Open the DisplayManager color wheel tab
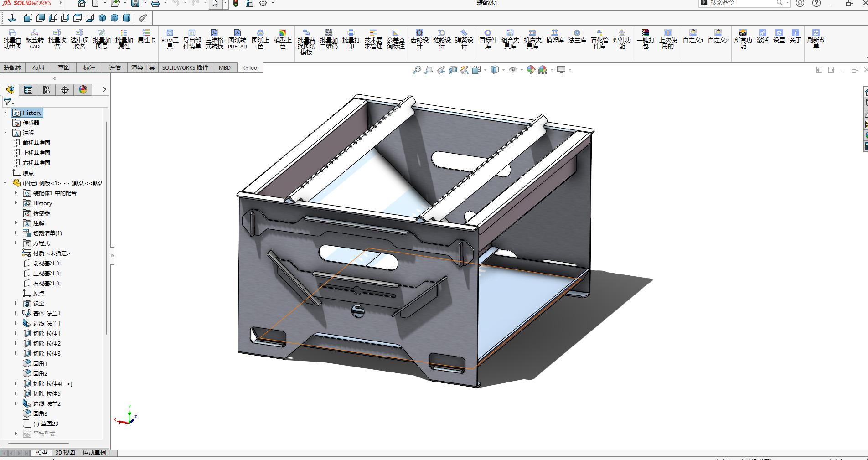 (x=83, y=90)
